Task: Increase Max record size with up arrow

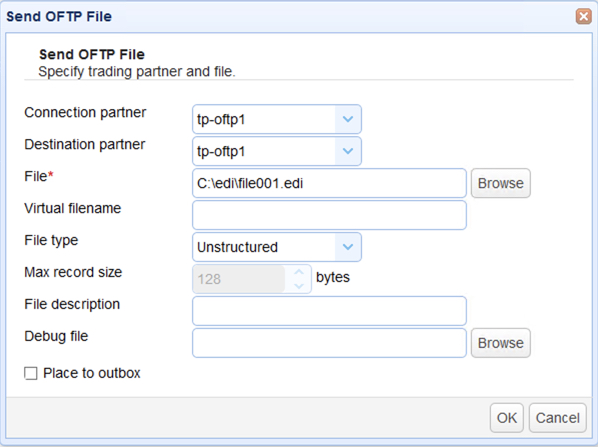Action: 299,272
